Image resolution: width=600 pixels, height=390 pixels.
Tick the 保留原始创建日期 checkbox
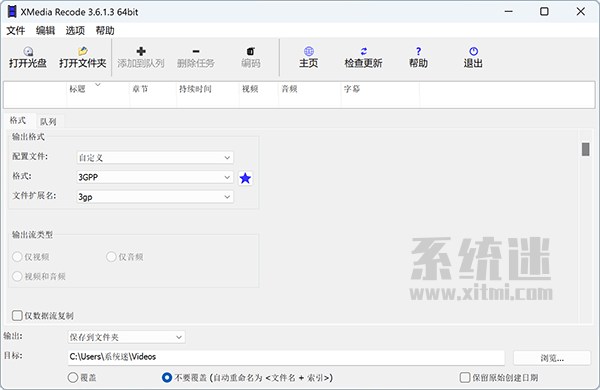pos(465,378)
